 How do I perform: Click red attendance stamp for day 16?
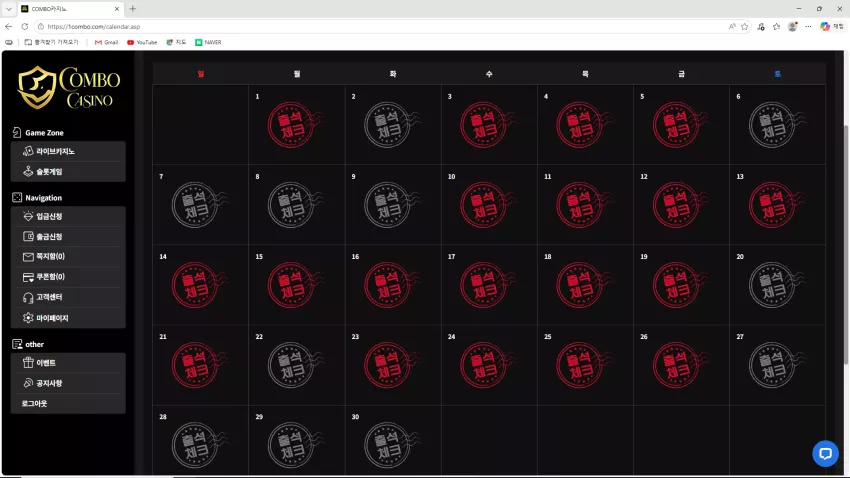click(x=391, y=285)
